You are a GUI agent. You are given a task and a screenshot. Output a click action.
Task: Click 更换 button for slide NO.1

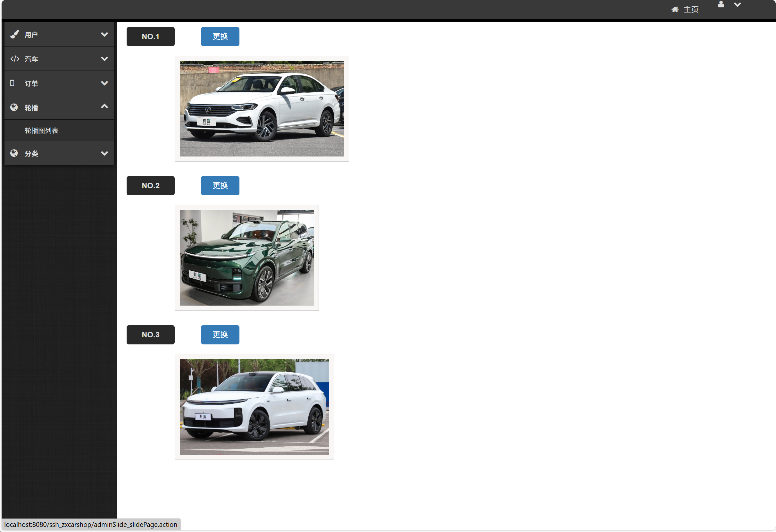(220, 37)
